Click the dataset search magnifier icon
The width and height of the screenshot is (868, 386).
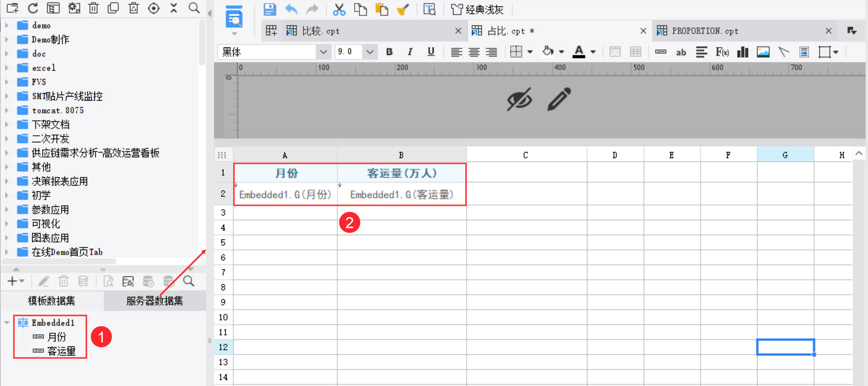(x=189, y=281)
